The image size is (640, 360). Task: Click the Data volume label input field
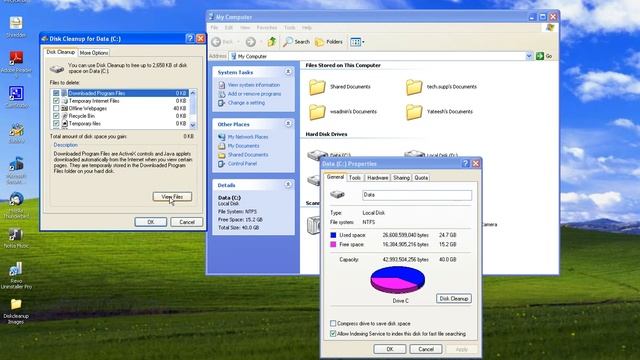point(417,195)
